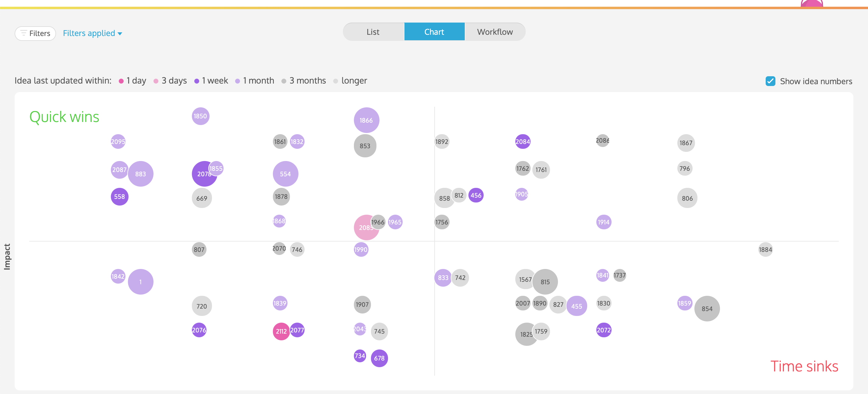The width and height of the screenshot is (868, 394).
Task: Select the Chart view tab
Action: coord(434,31)
